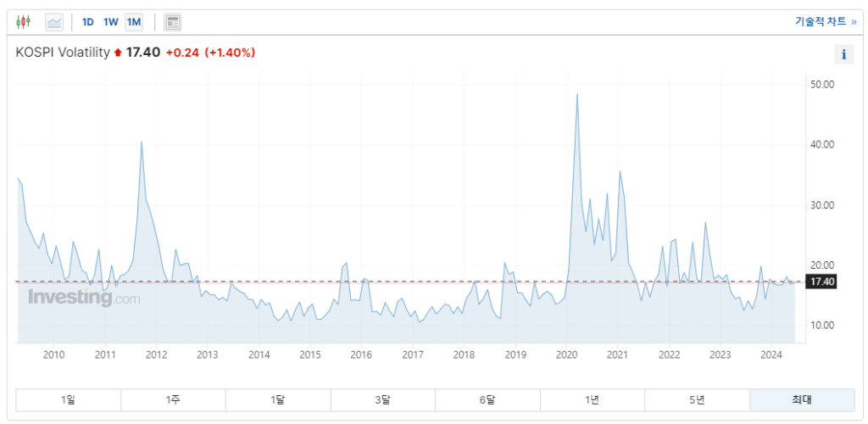Switch to candlestick chart type
The width and height of the screenshot is (868, 424).
point(23,22)
